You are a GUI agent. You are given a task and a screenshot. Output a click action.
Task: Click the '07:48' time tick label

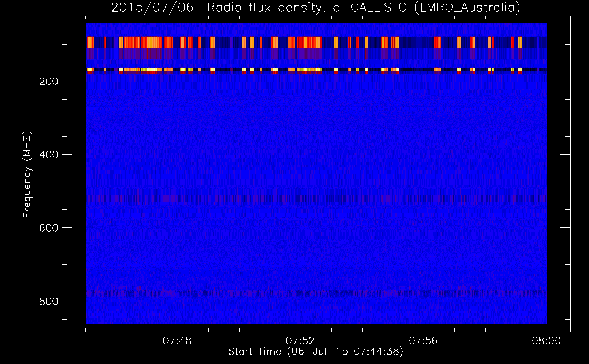tap(177, 341)
